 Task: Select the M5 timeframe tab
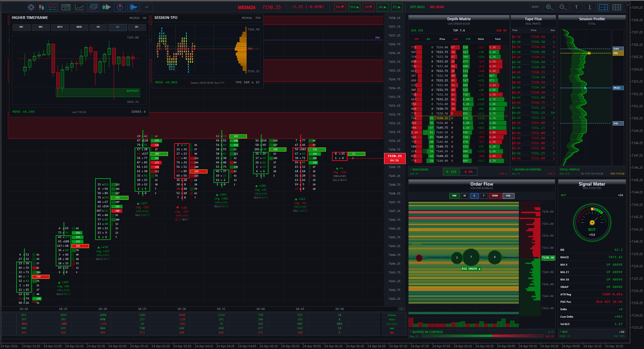pos(40,27)
